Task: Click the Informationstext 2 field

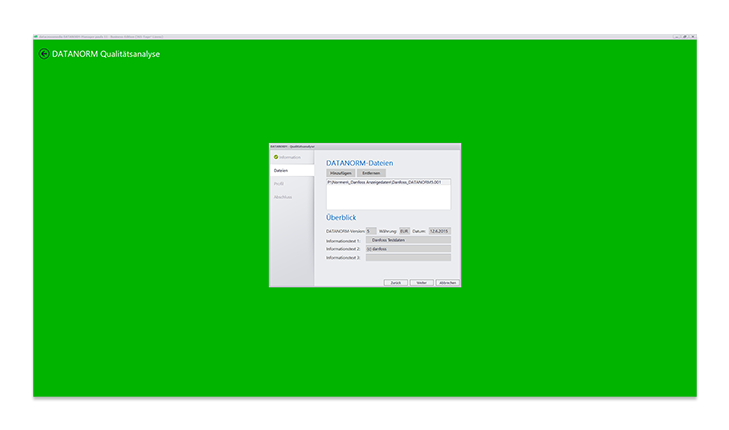Action: coord(408,249)
